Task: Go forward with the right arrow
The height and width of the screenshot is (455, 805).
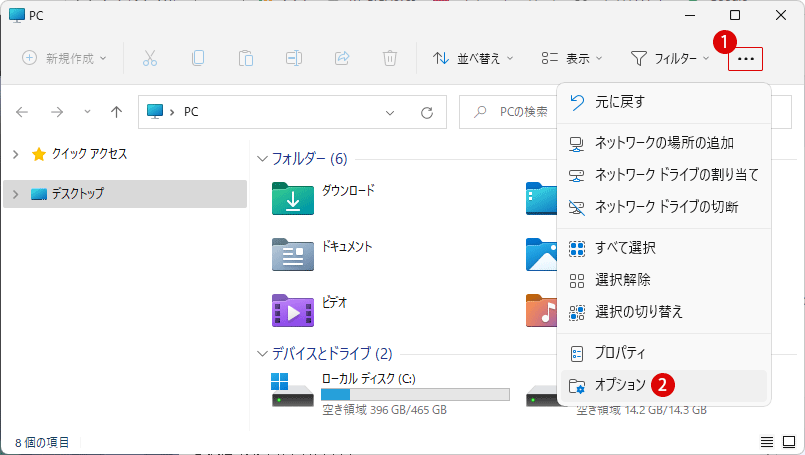Action: click(57, 112)
